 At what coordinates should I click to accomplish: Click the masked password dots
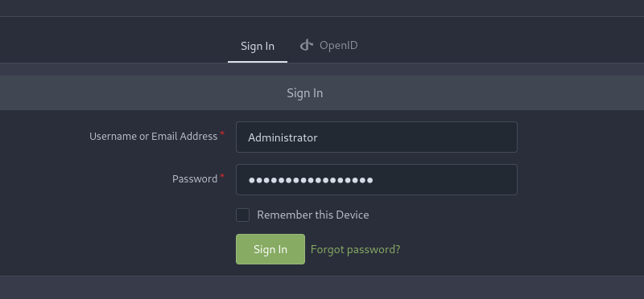(311, 180)
